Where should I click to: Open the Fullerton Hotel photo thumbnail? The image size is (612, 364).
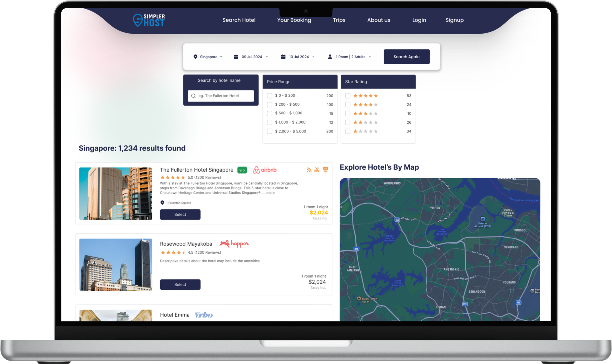point(116,194)
